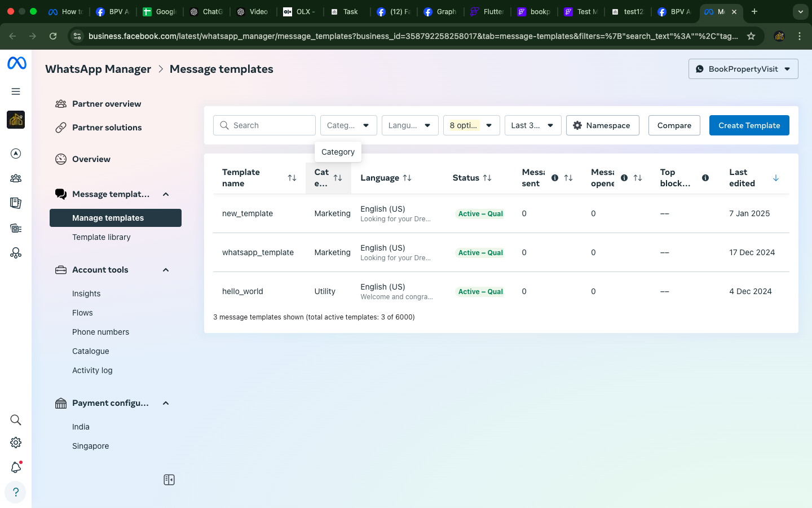Sort by Language column arrows
This screenshot has height=508, width=812.
coord(407,178)
